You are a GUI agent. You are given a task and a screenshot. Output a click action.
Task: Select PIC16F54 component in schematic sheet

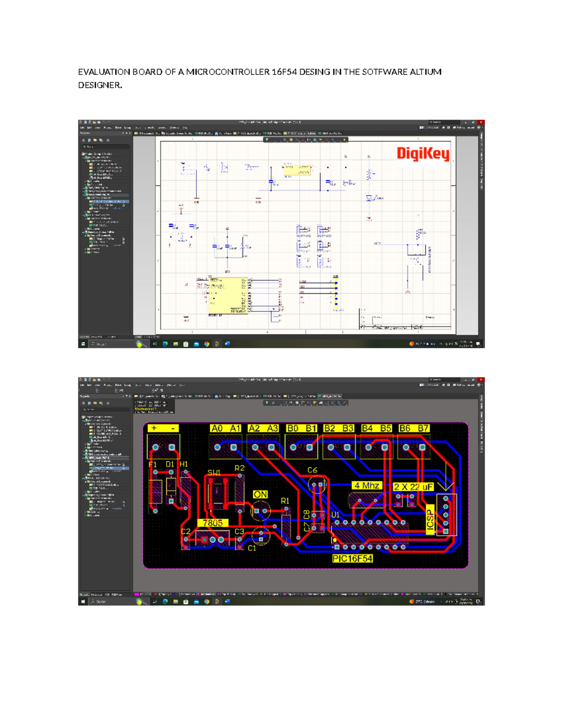pos(228,296)
